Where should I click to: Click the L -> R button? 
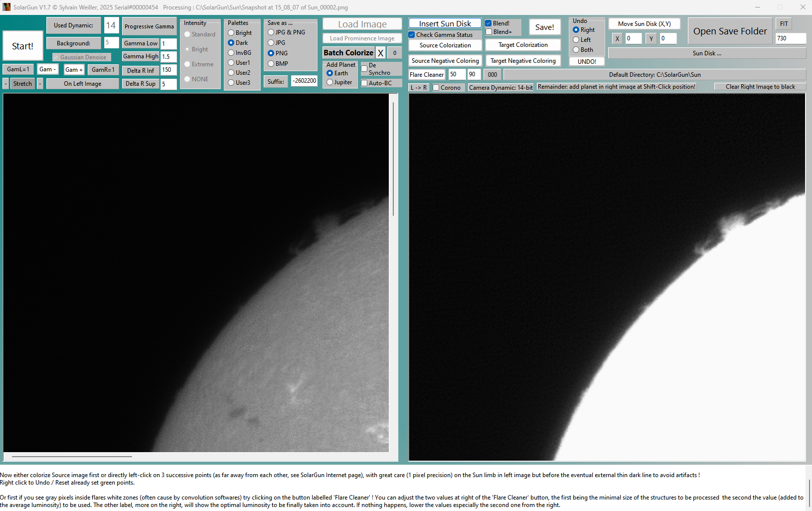click(x=418, y=88)
